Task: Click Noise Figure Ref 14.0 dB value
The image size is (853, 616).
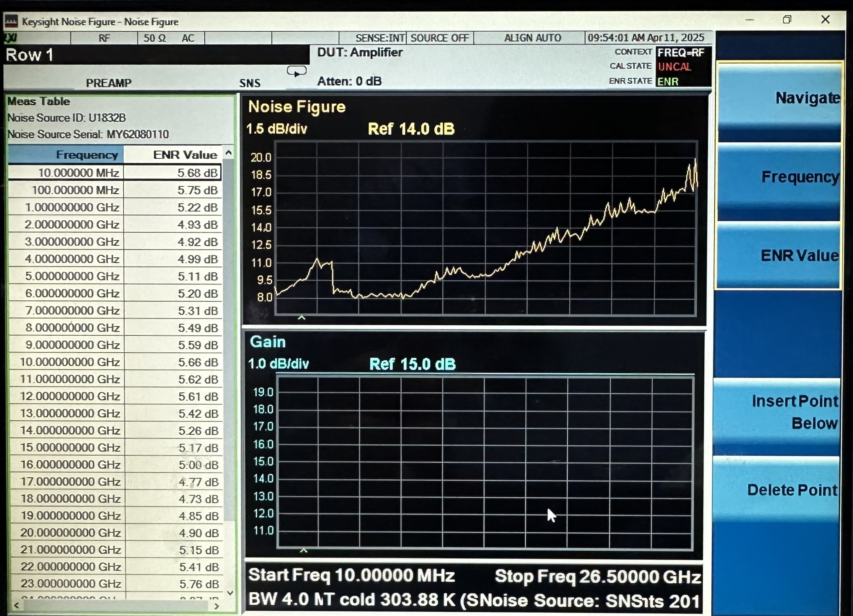Action: tap(411, 129)
